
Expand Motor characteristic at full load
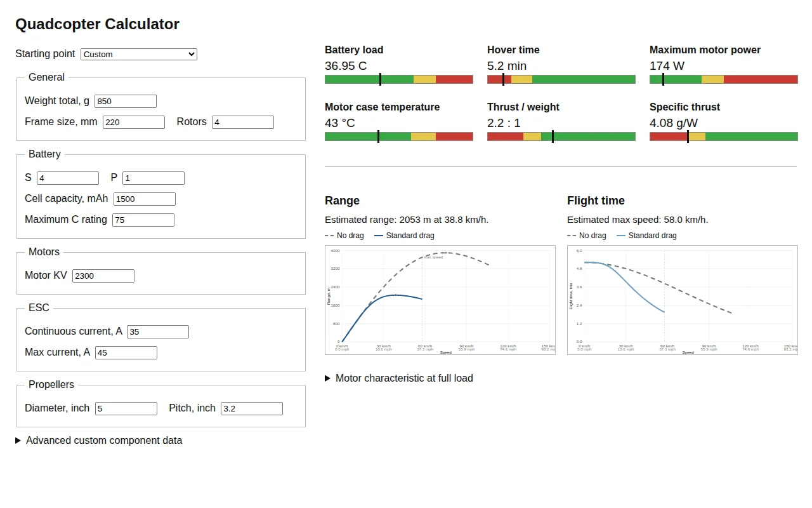(x=399, y=378)
